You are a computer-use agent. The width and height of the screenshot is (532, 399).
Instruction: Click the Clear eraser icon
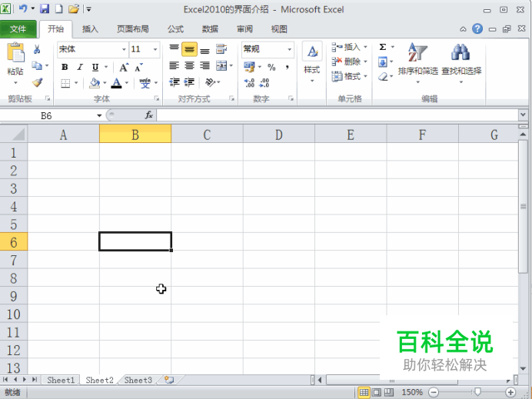[x=383, y=77]
